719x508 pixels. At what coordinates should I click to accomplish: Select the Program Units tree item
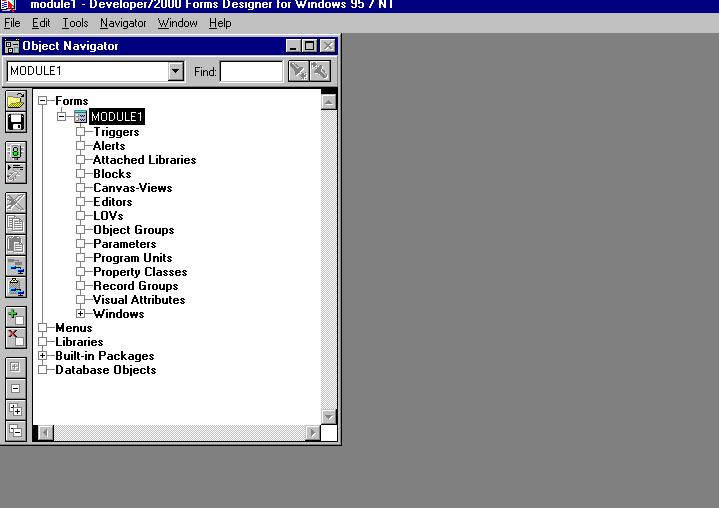pyautogui.click(x=133, y=258)
